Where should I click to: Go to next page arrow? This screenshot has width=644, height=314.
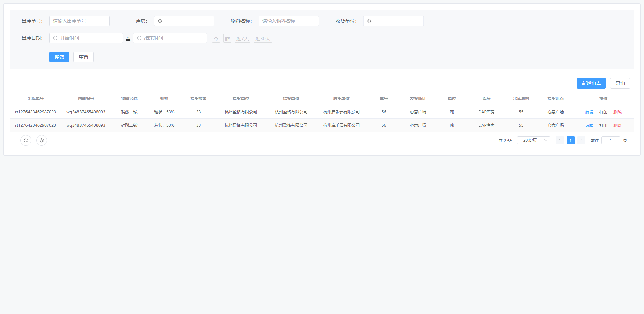click(581, 140)
